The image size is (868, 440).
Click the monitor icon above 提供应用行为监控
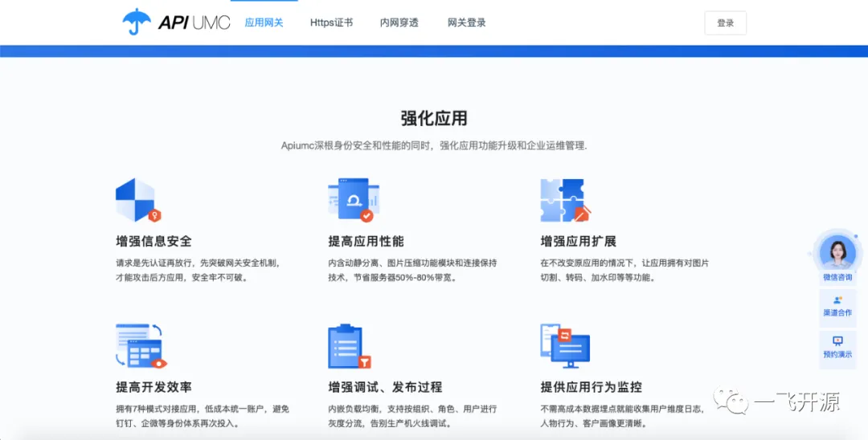pyautogui.click(x=565, y=346)
